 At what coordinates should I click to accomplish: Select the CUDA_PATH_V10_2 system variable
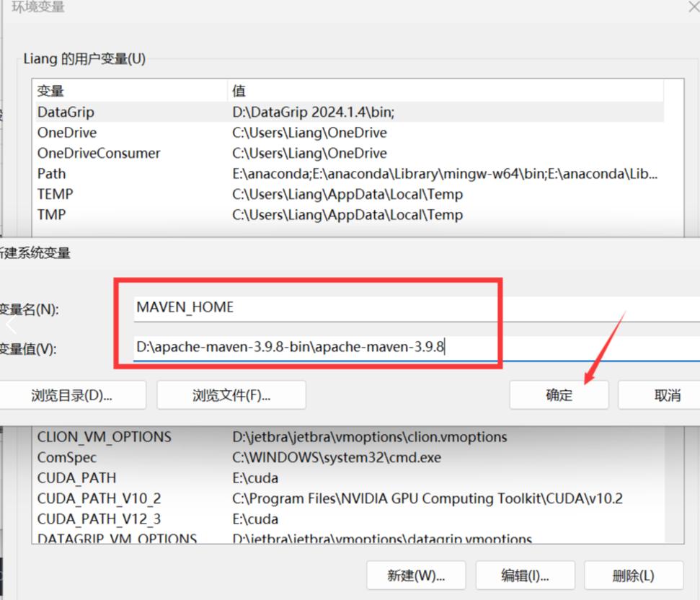(350, 498)
